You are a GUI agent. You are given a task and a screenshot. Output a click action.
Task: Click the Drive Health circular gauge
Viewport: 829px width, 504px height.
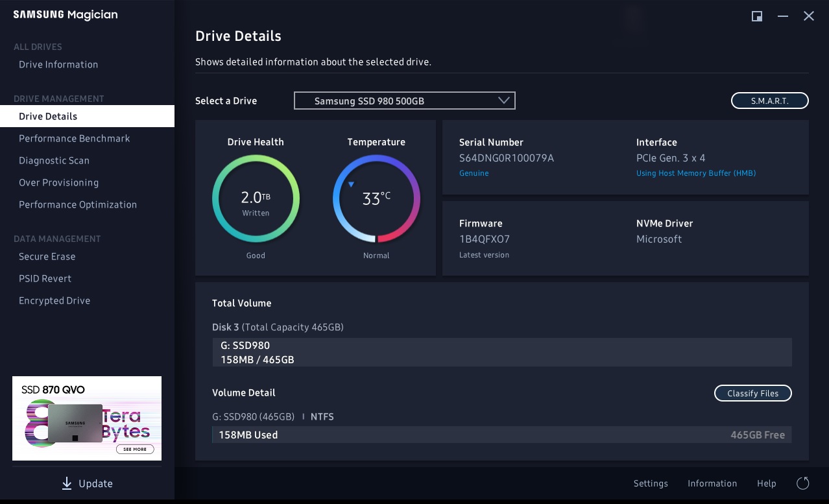256,198
